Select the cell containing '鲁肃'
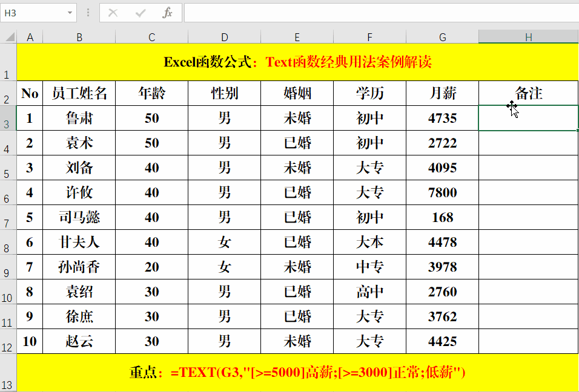Image resolution: width=579 pixels, height=392 pixels. click(x=79, y=118)
